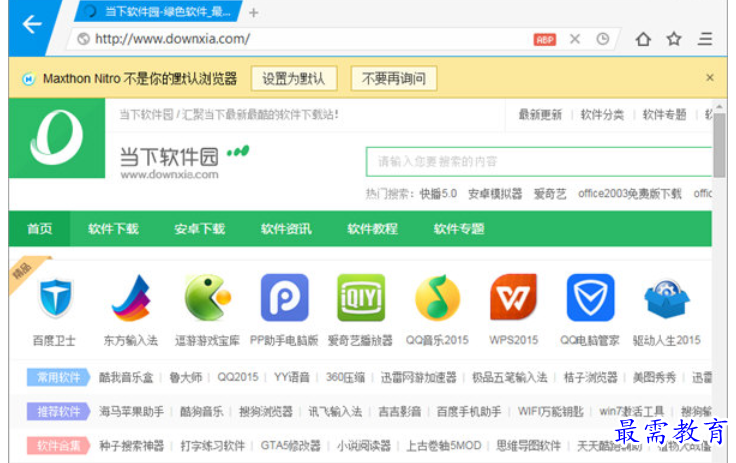This screenshot has width=736, height=463.
Task: Open 软件下载 navigation item
Action: click(113, 229)
